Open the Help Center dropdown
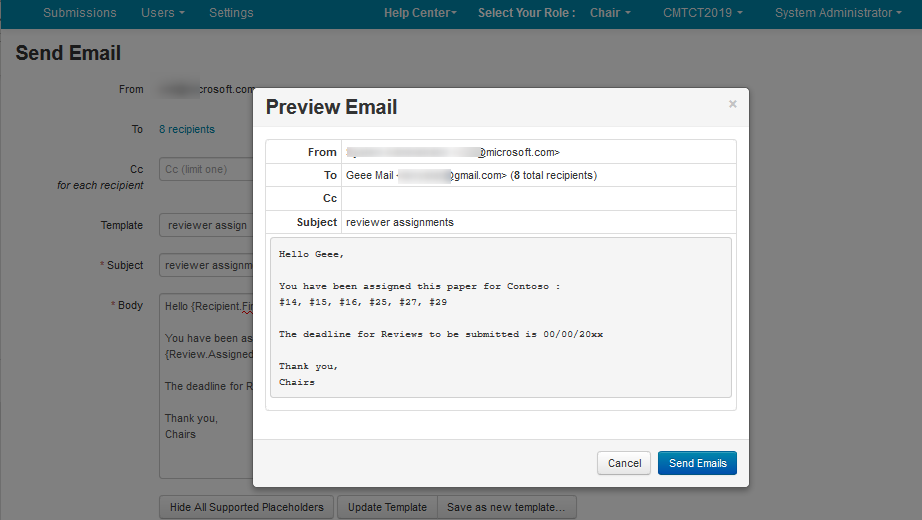This screenshot has width=922, height=520. tap(420, 13)
